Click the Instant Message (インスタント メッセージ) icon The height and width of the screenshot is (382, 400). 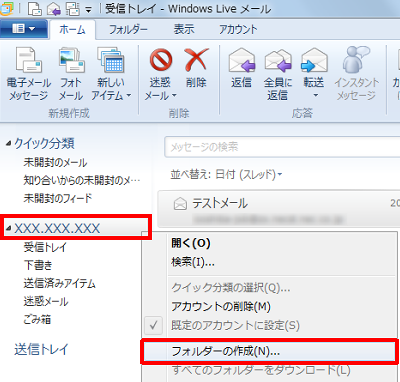356,60
